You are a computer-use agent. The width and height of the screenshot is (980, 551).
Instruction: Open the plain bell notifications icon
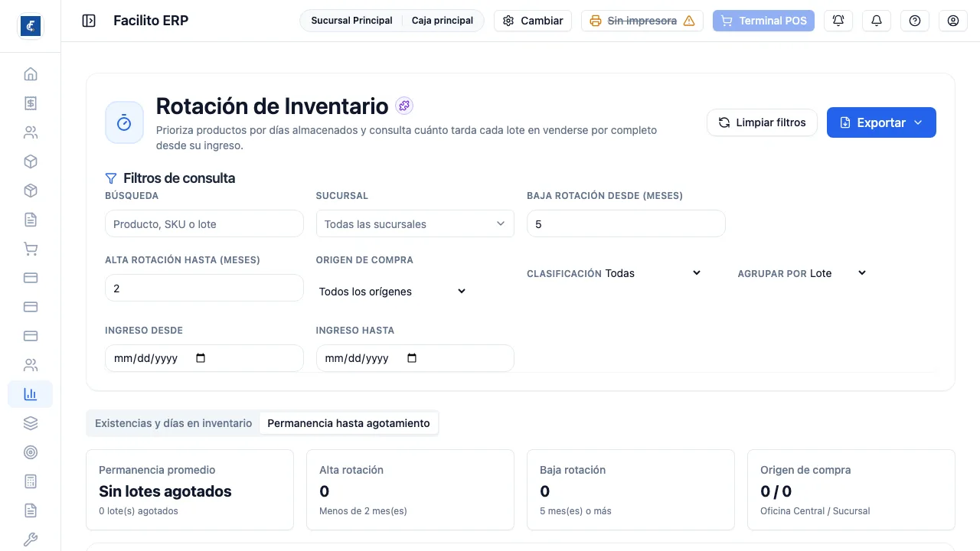pos(877,21)
